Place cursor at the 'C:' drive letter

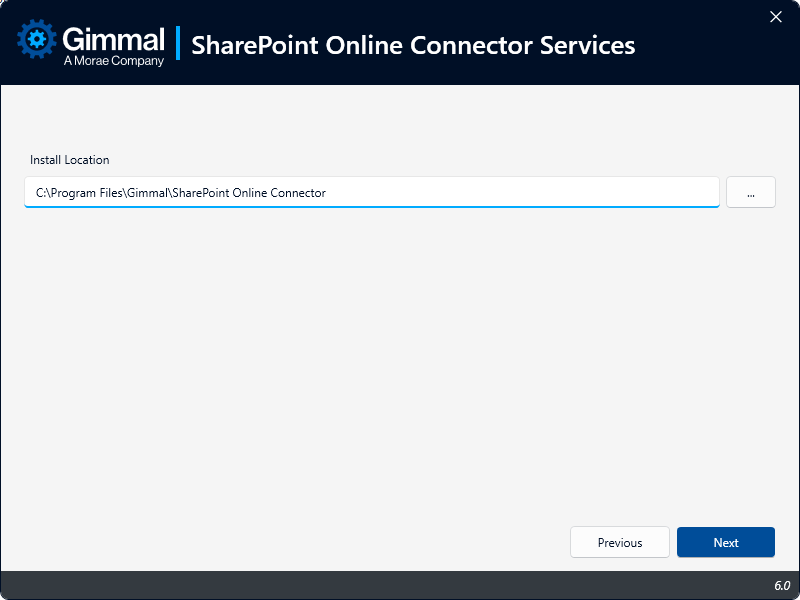click(41, 193)
